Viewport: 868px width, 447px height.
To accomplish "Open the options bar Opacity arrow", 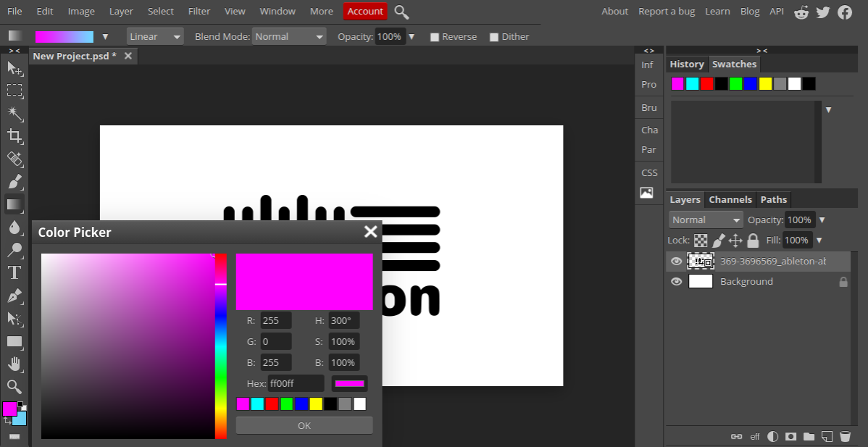I will click(412, 37).
